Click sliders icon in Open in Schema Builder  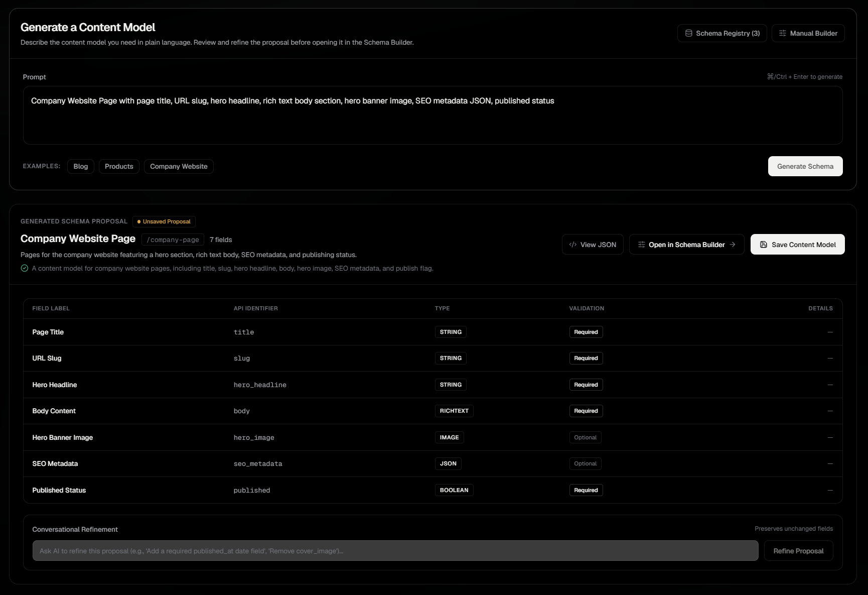pos(641,245)
